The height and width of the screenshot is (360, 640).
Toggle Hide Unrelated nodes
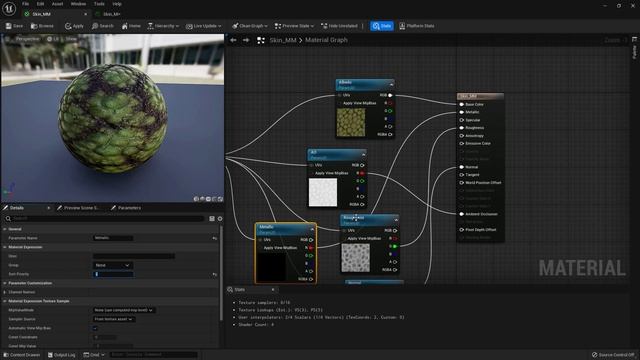339,26
